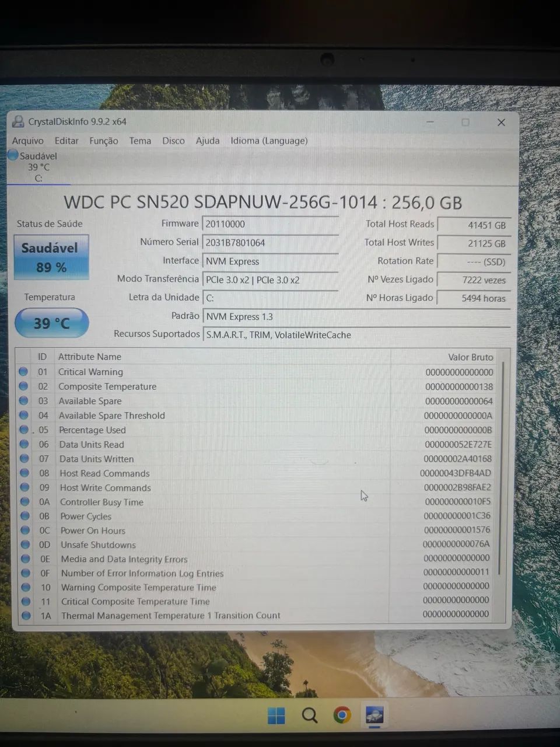This screenshot has width=560, height=747.
Task: Click the 39 °C temperature button
Action: pyautogui.click(x=51, y=323)
